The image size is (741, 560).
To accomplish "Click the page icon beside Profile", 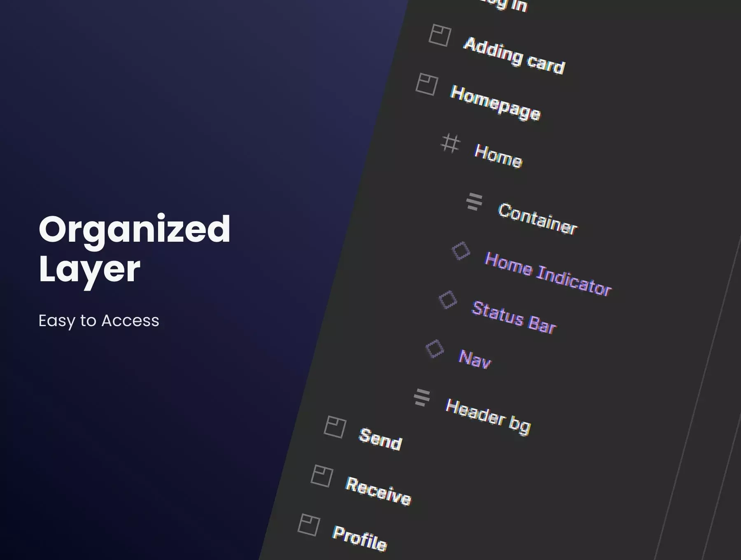I will pyautogui.click(x=309, y=525).
